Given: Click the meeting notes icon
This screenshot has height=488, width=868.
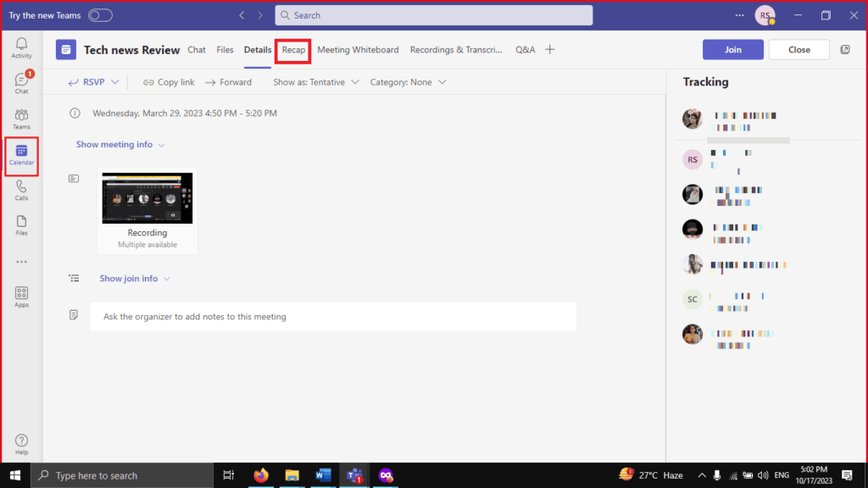Looking at the screenshot, I should pyautogui.click(x=74, y=315).
